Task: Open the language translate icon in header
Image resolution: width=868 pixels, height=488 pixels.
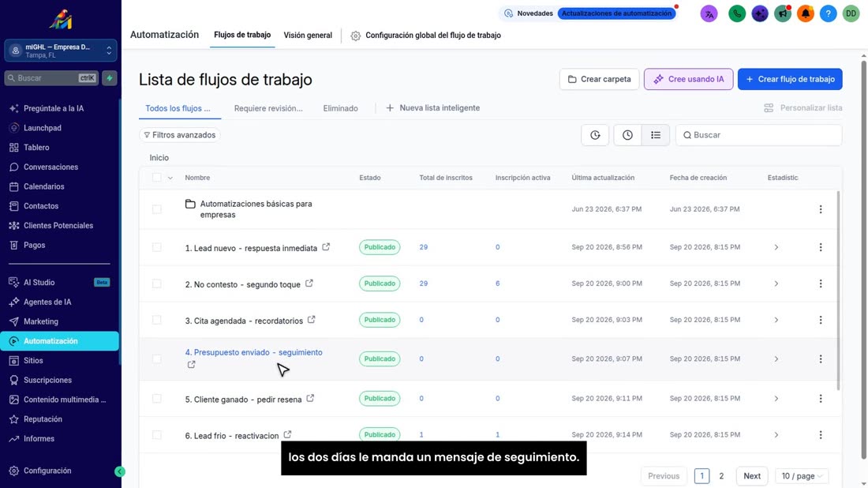Action: (x=709, y=14)
